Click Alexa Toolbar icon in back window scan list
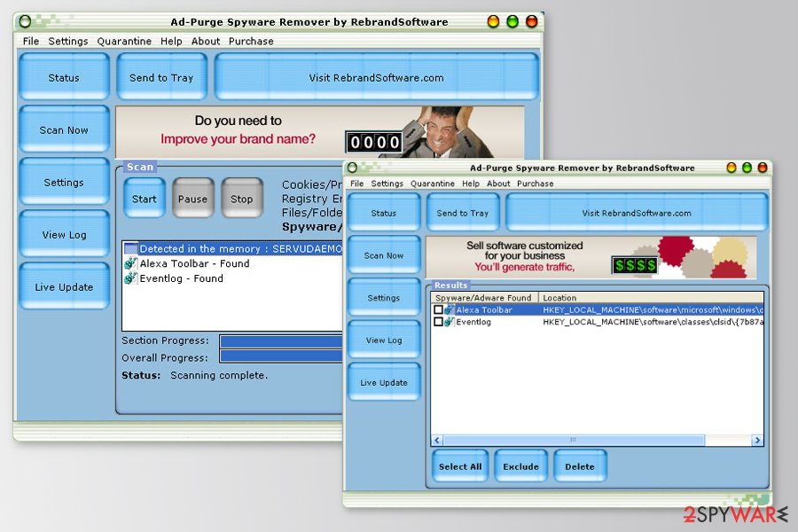The image size is (798, 532). [x=131, y=263]
